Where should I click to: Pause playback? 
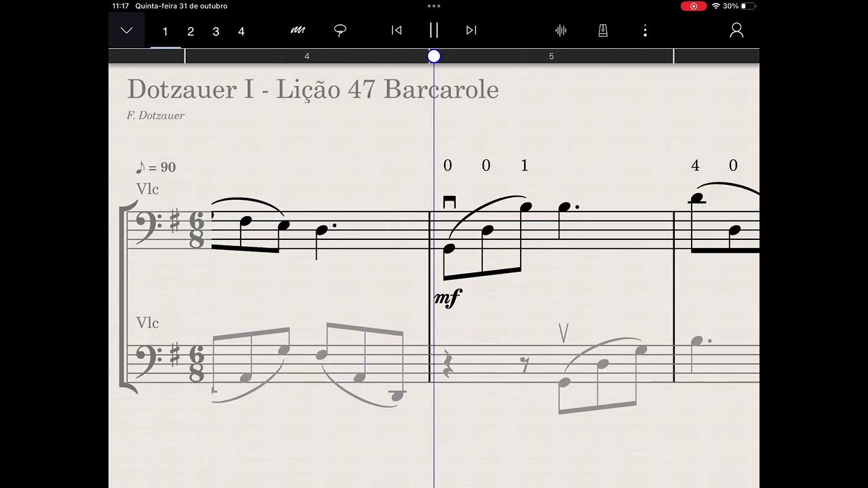pyautogui.click(x=434, y=30)
